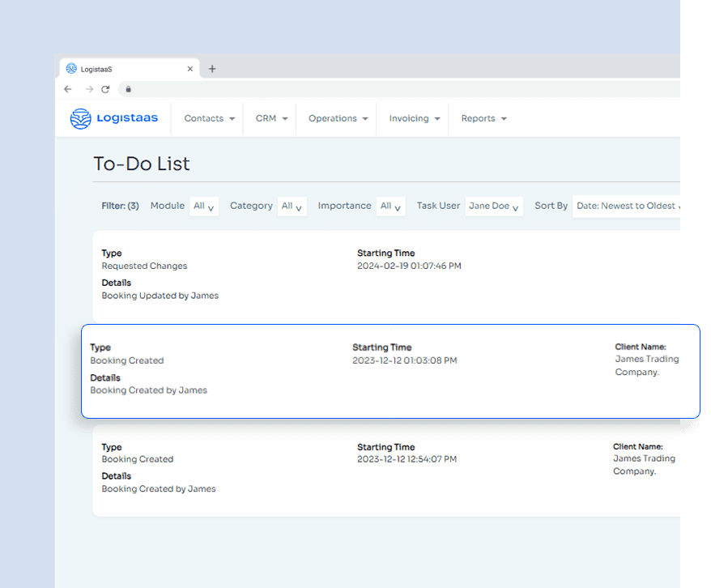Expand the Module filter dropdown
This screenshot has width=711, height=588.
pyautogui.click(x=204, y=207)
